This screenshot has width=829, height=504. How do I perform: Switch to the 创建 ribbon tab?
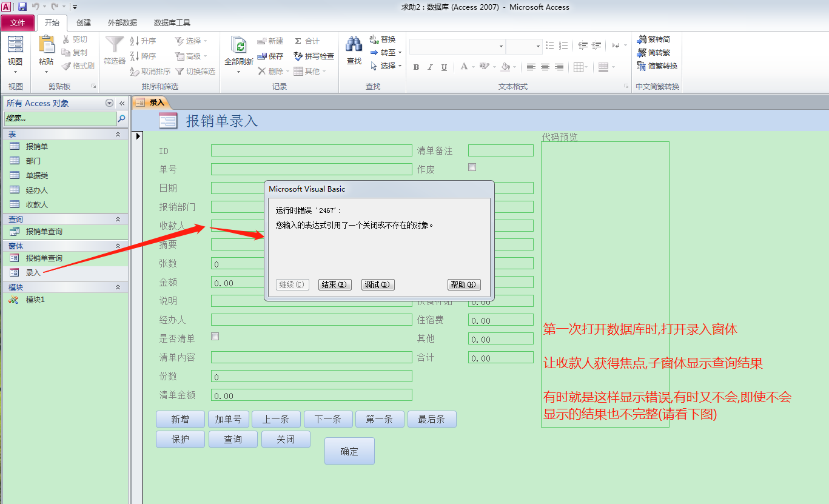point(84,23)
